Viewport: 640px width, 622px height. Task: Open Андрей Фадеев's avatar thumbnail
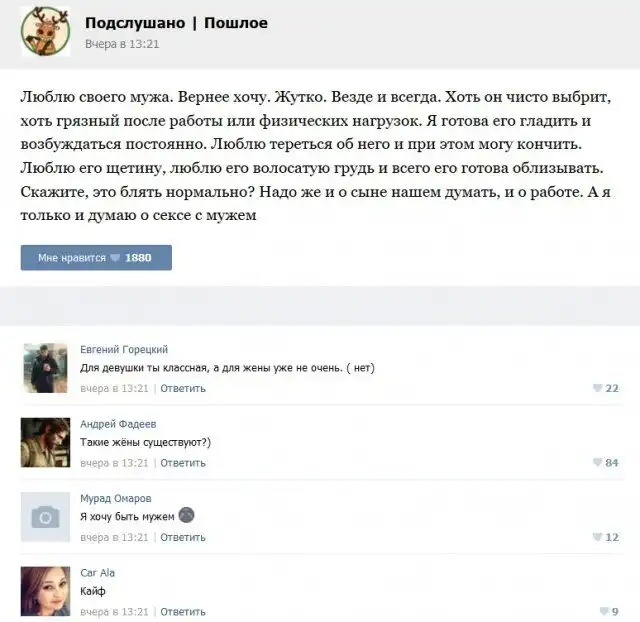[45, 442]
